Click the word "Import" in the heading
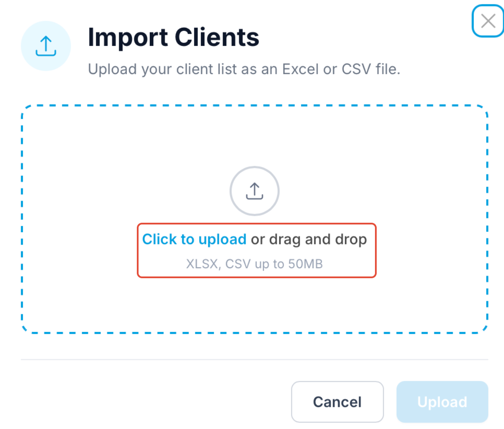The width and height of the screenshot is (504, 429). tap(127, 38)
